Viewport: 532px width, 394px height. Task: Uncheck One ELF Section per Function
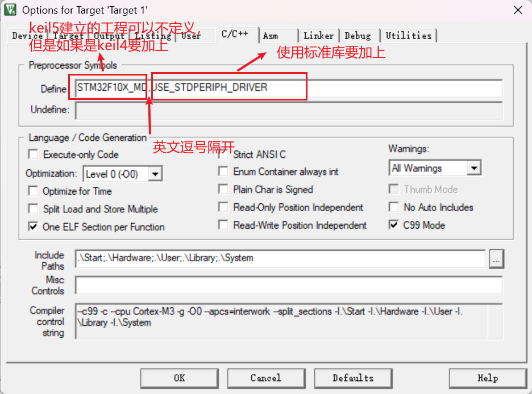coord(33,227)
